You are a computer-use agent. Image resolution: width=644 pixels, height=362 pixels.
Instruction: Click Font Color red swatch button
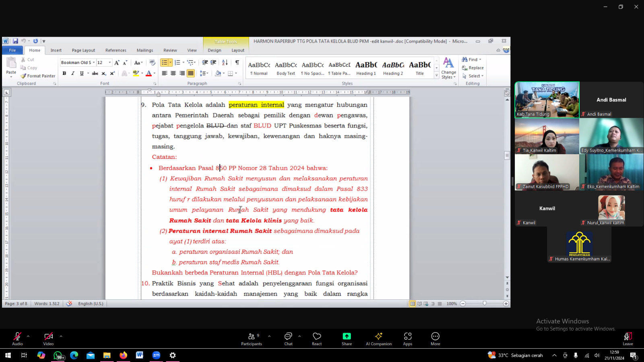[x=149, y=73]
